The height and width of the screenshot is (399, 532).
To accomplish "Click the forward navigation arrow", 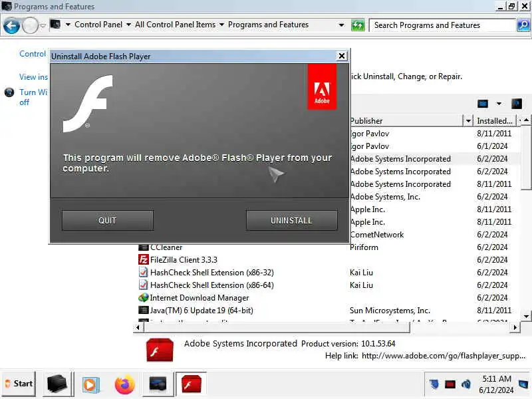I will 30,25.
